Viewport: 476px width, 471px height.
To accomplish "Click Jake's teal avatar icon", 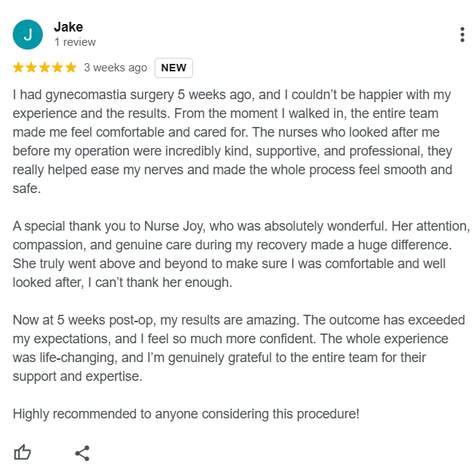I will pyautogui.click(x=28, y=35).
